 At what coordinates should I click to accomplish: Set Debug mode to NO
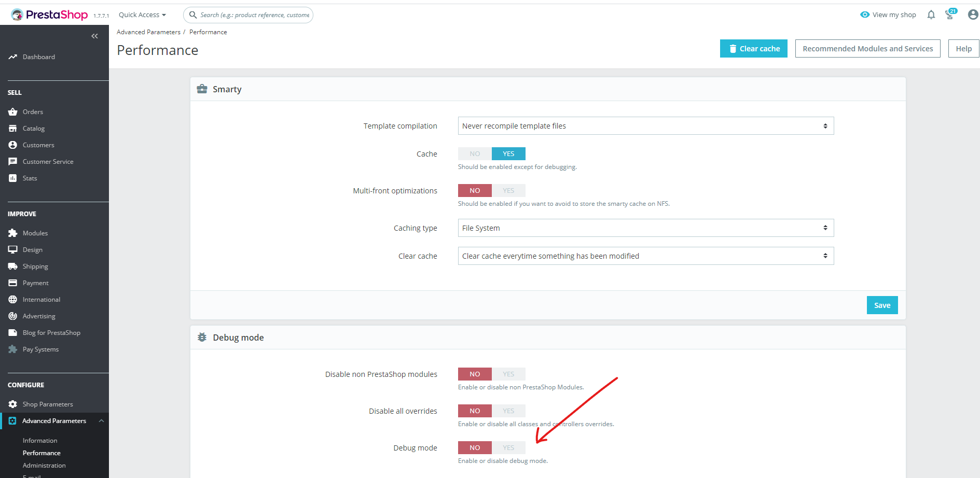[x=475, y=448]
